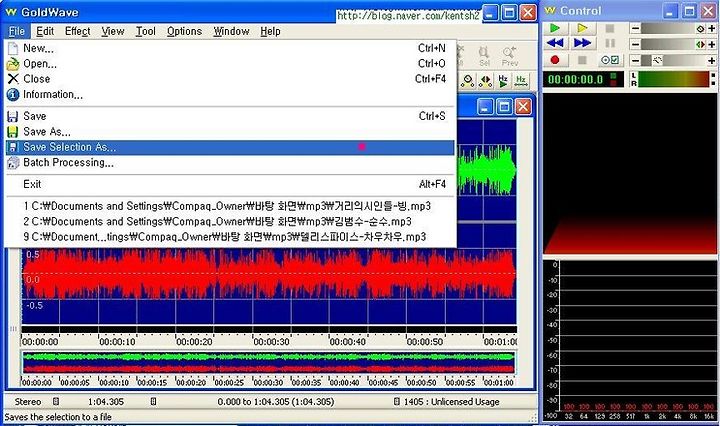
Task: Adjust the volume slider track in Control
Action: (x=673, y=28)
